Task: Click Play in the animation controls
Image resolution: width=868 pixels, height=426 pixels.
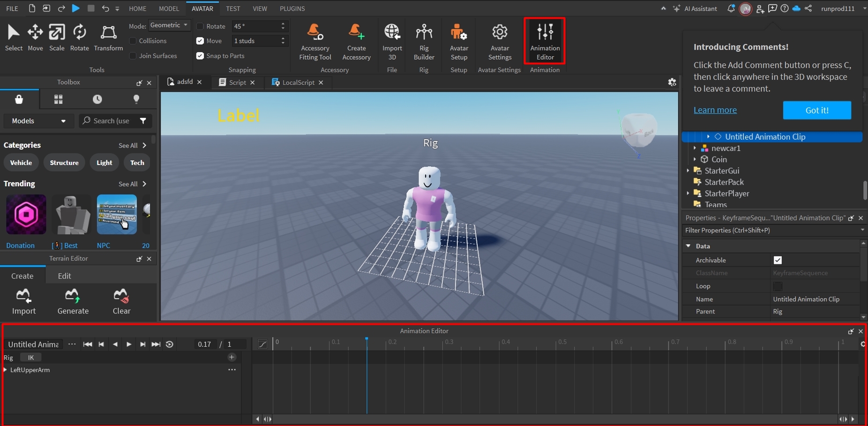Action: pos(128,344)
